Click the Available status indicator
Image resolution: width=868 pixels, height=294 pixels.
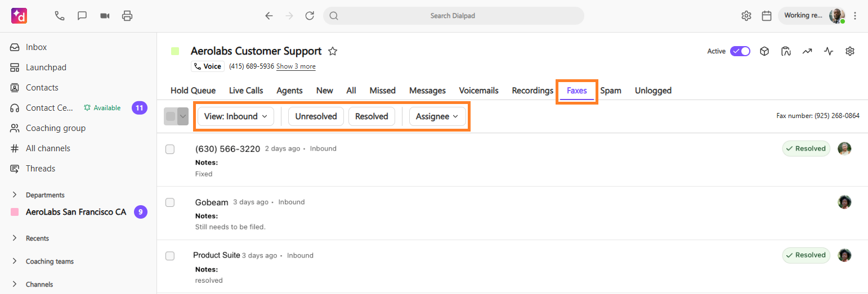[102, 108]
